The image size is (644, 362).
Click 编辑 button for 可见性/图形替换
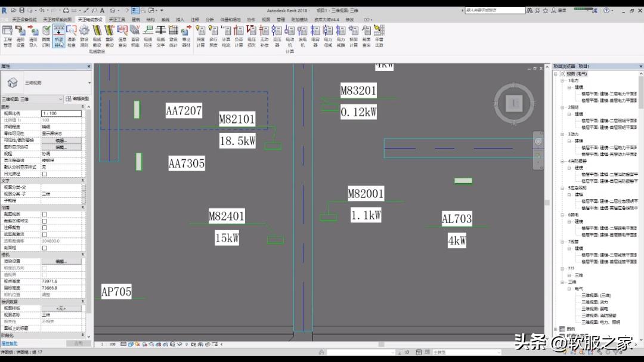tap(61, 140)
